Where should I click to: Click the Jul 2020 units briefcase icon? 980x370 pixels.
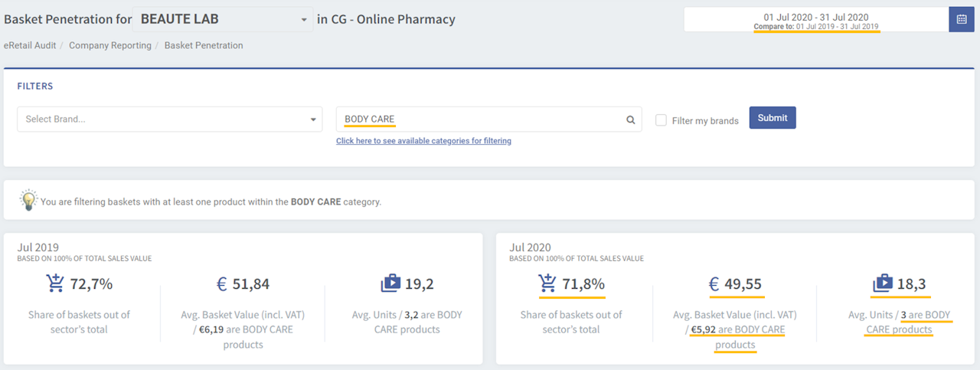point(883,283)
